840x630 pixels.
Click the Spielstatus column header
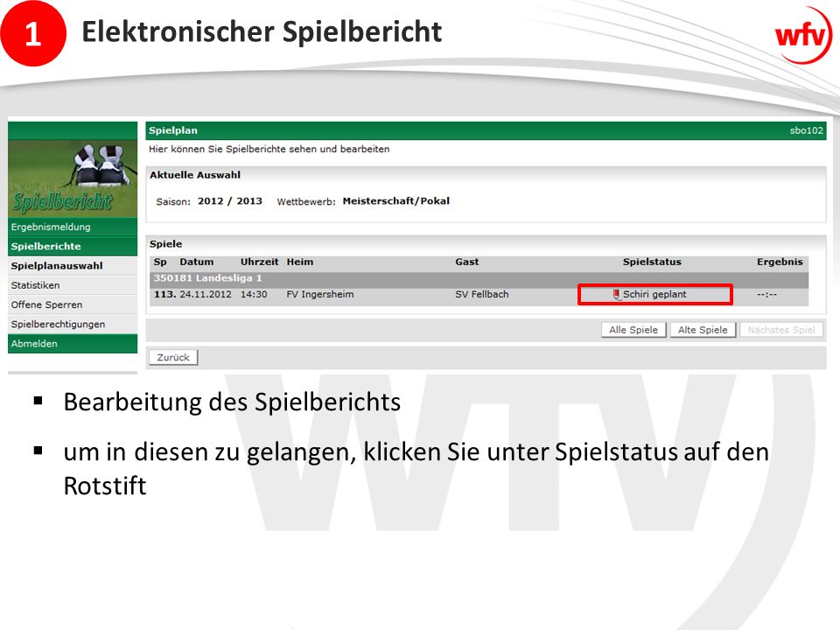pos(652,262)
